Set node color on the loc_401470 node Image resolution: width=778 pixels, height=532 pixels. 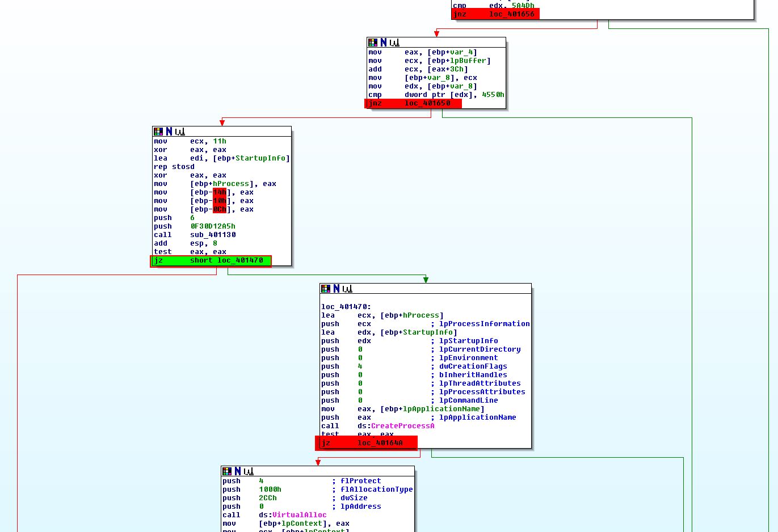point(326,289)
